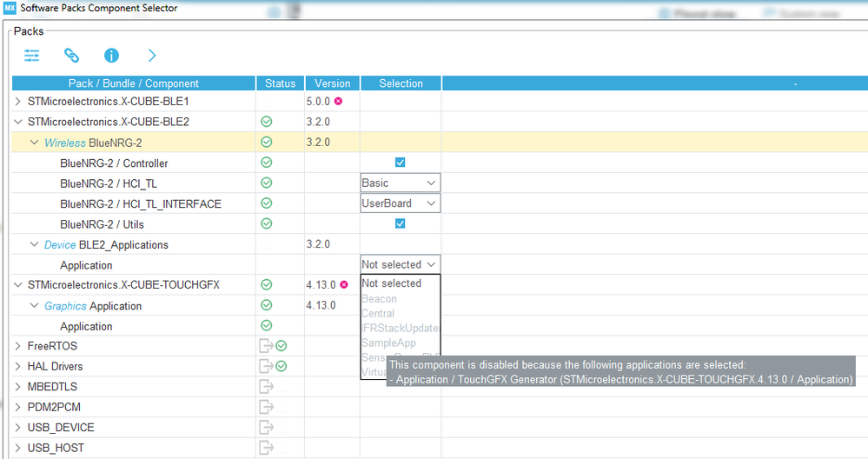Viewport: 868px width, 459px height.
Task: Expand the FreeRTOS entry
Action: (17, 346)
